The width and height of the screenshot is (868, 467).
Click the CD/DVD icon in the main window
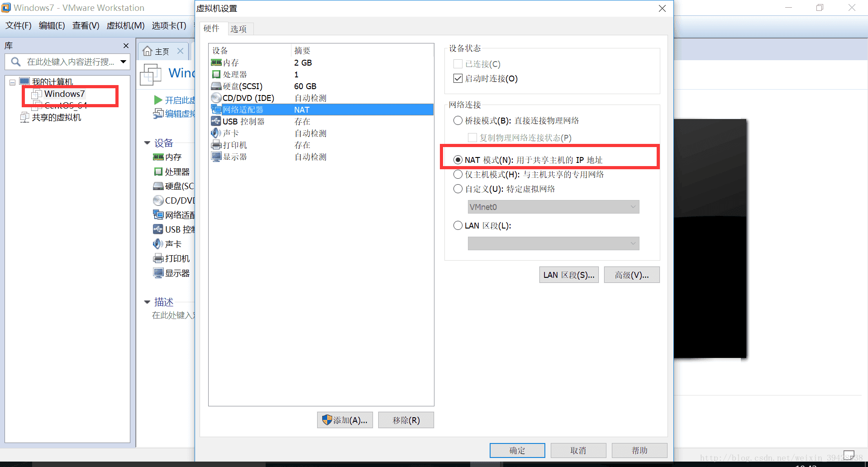[x=158, y=200]
